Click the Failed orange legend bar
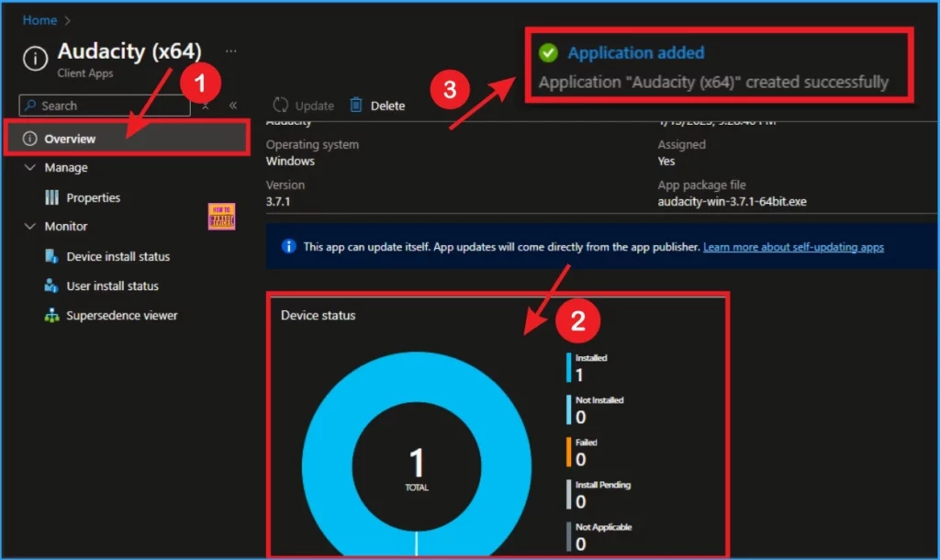This screenshot has height=560, width=940. pyautogui.click(x=568, y=452)
